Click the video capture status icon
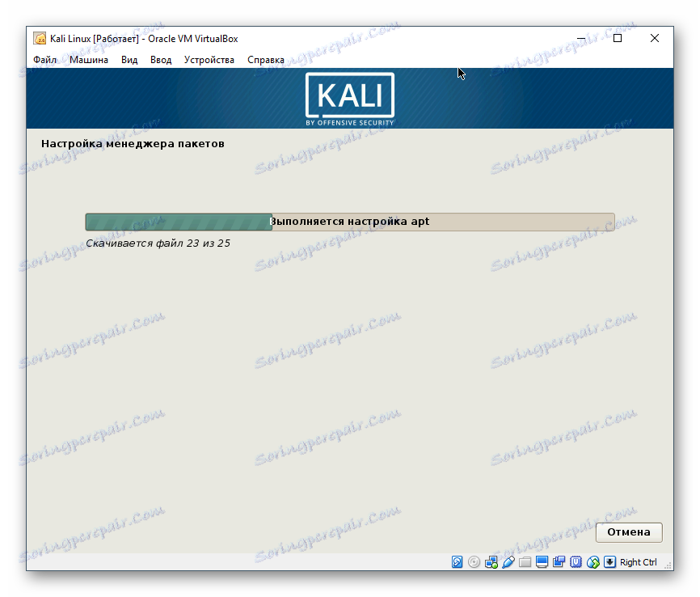 (x=559, y=561)
